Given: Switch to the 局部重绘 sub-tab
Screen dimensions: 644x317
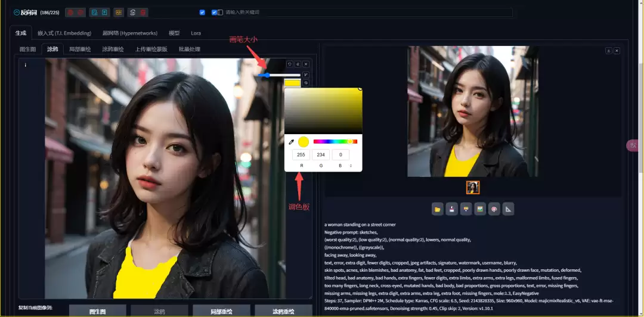Looking at the screenshot, I should coord(80,49).
